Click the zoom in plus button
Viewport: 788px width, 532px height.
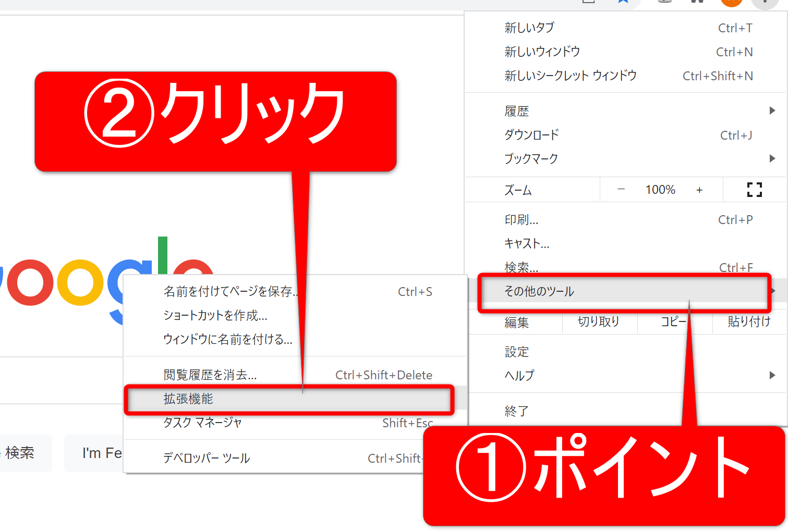(699, 190)
